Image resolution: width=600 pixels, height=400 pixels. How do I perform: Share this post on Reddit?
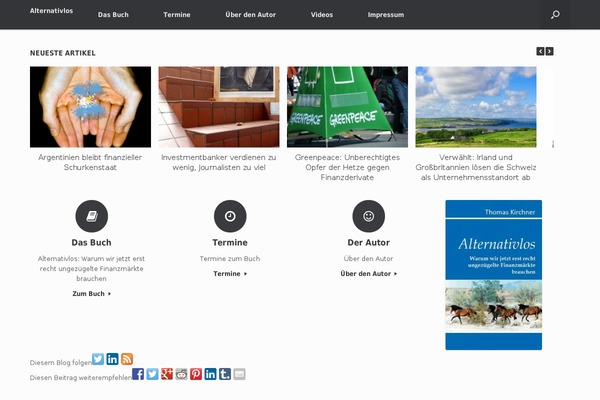coord(181,374)
